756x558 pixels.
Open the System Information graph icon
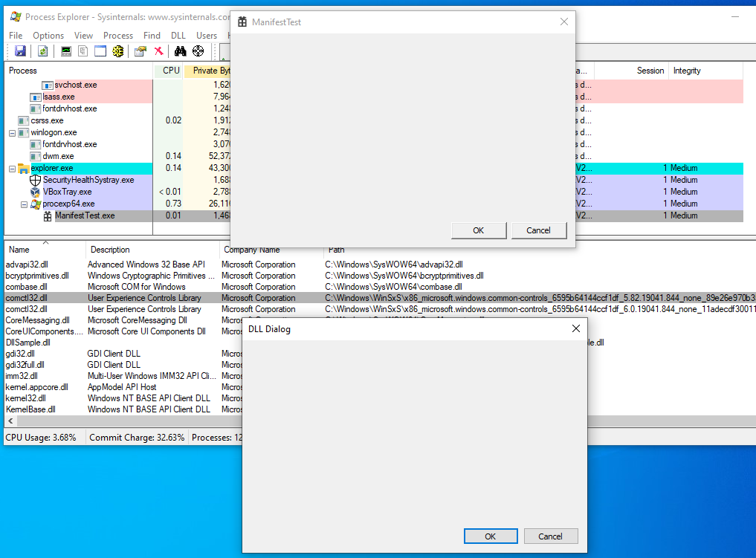66,51
